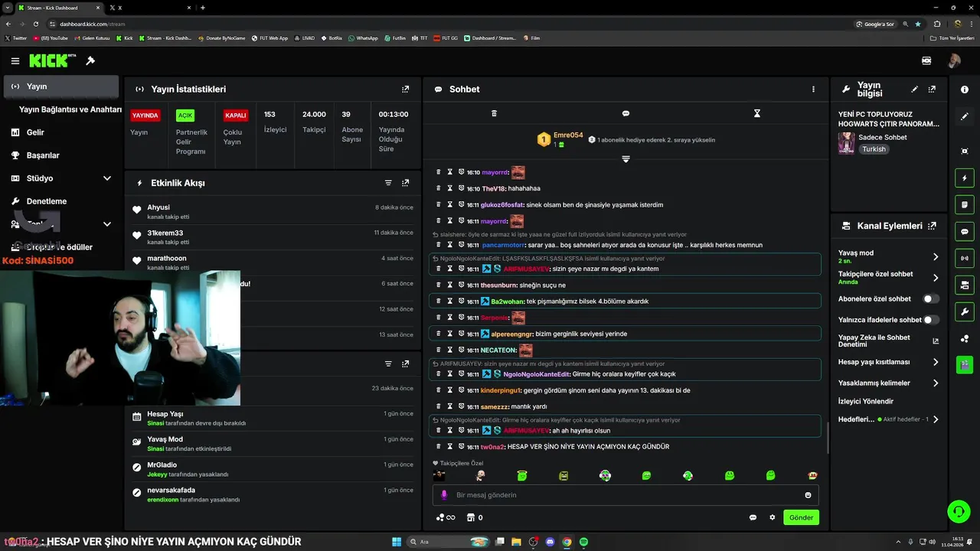Viewport: 980px width, 551px height.
Task: Open the green headset support button
Action: 958,510
